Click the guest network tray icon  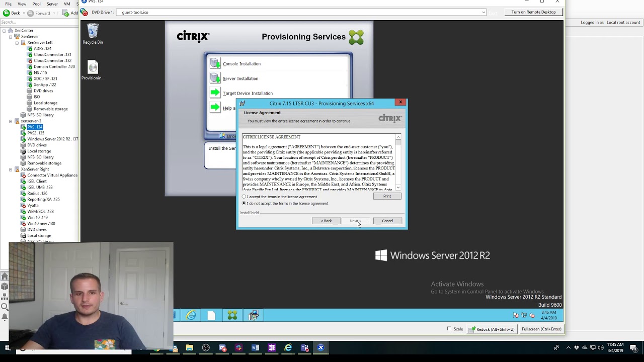[x=524, y=315]
